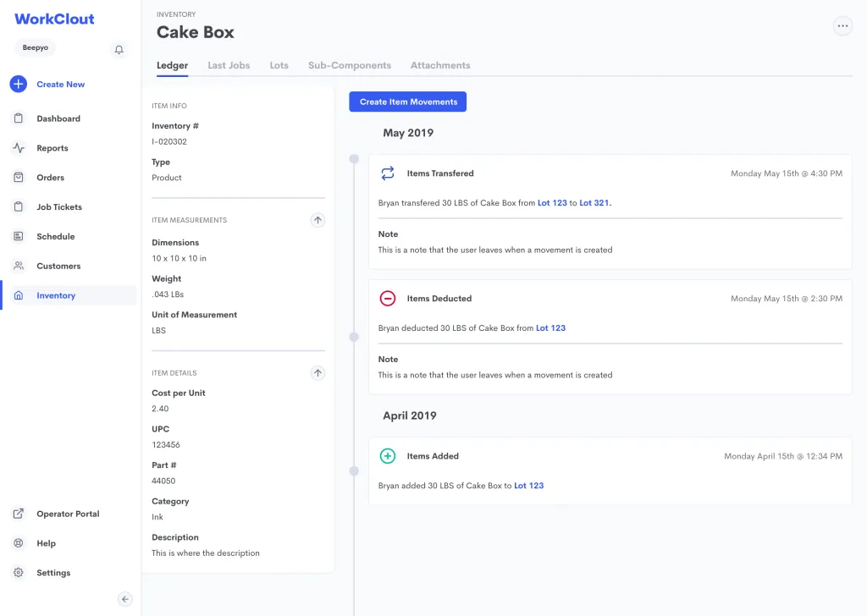867x616 pixels.
Task: Collapse the sidebar with arrow button
Action: tap(125, 599)
